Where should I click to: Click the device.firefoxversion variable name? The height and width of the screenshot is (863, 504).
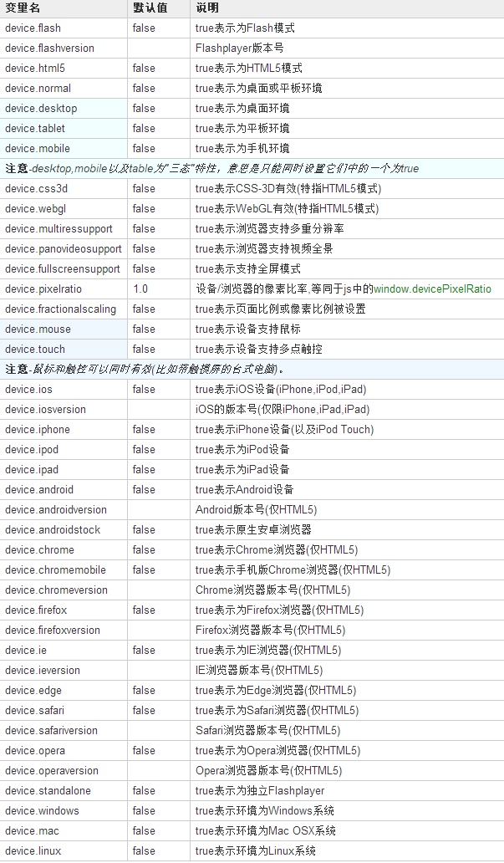(x=53, y=631)
